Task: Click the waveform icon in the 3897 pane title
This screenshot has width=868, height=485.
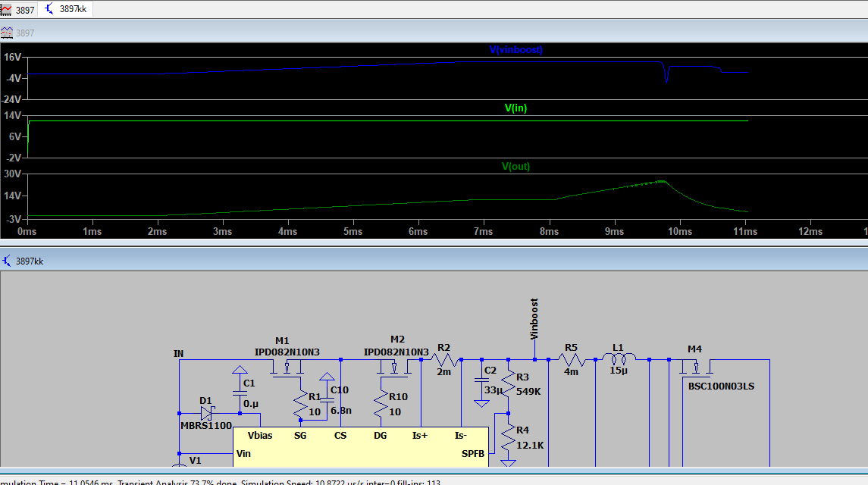Action: 7,33
